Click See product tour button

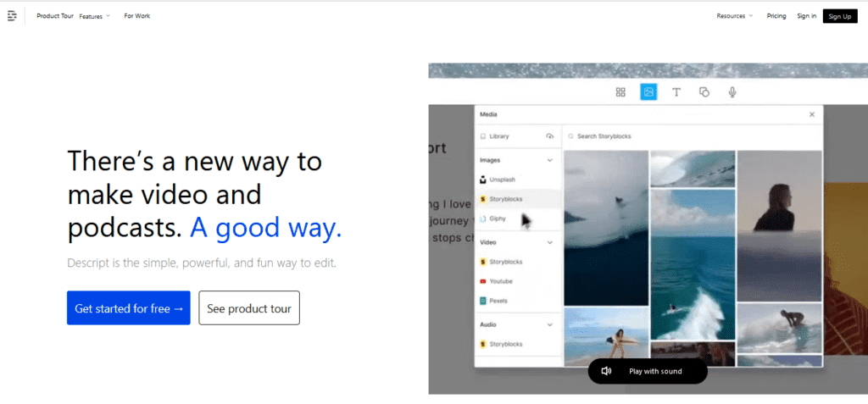point(249,308)
